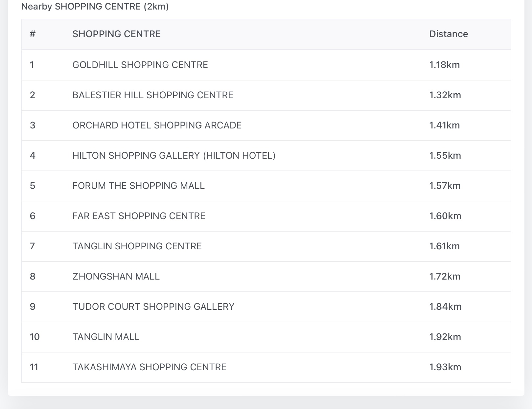Select the 1.72km distance value
This screenshot has width=532, height=409.
pos(445,277)
